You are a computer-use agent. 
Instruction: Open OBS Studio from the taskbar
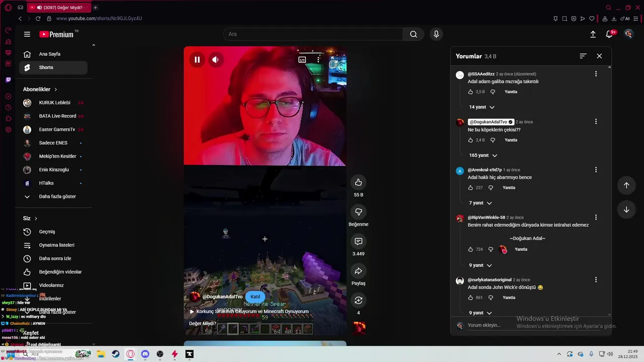coord(160,354)
